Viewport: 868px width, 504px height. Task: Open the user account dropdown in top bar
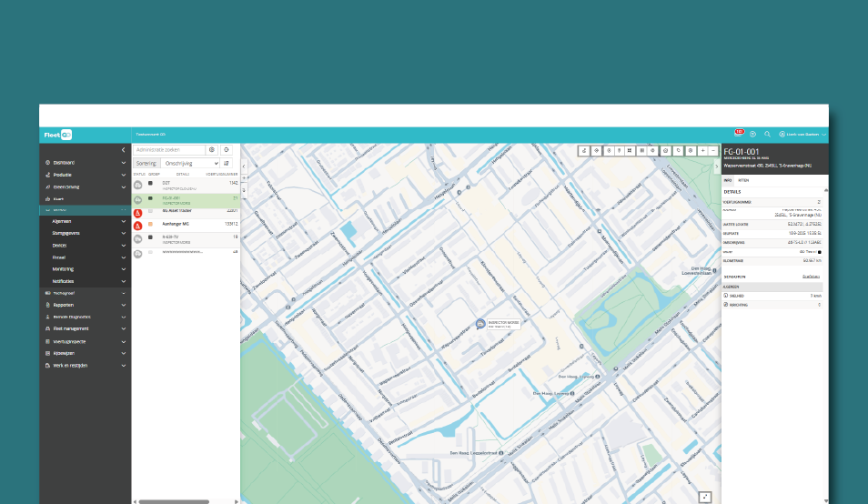[802, 134]
